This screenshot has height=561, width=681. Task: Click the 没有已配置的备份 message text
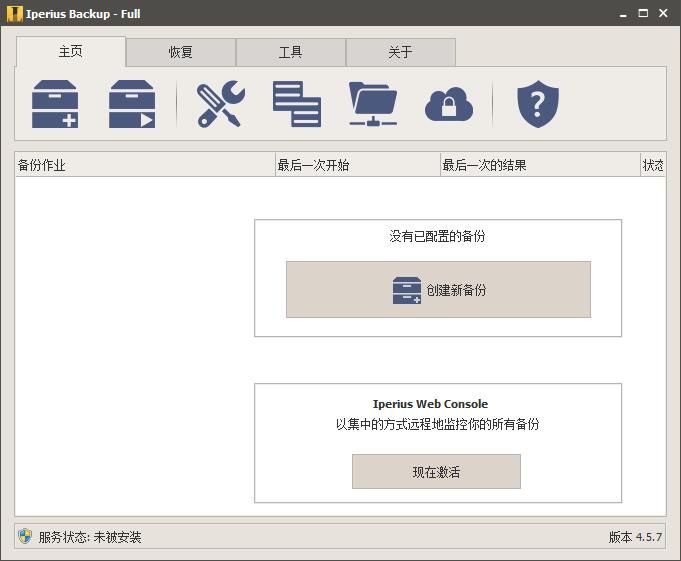(437, 236)
